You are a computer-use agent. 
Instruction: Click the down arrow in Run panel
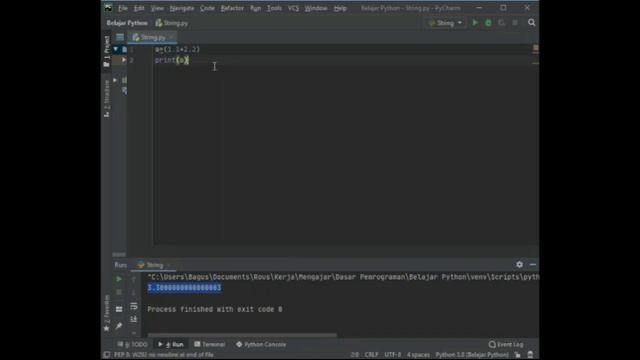tap(133, 292)
